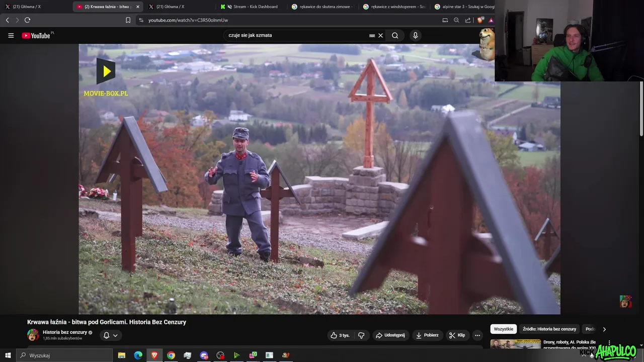Screen dimensions: 644x362
Task: Click the video title Krwawa łaźnia
Action: pos(107,322)
